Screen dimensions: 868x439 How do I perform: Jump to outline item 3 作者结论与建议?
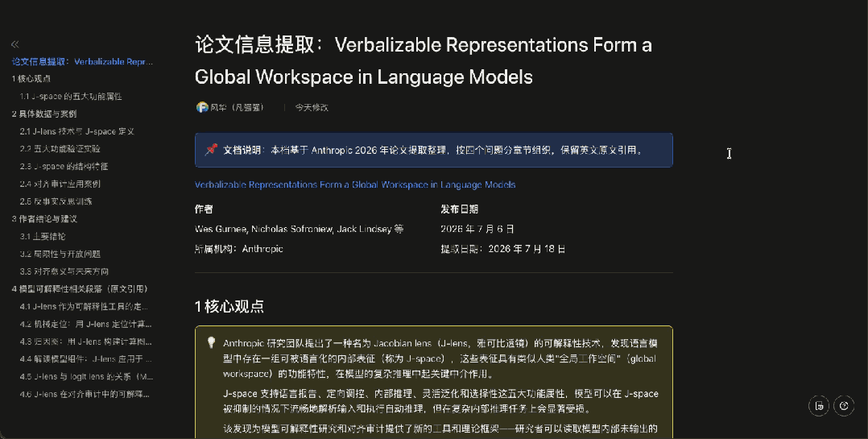pyautogui.click(x=43, y=218)
